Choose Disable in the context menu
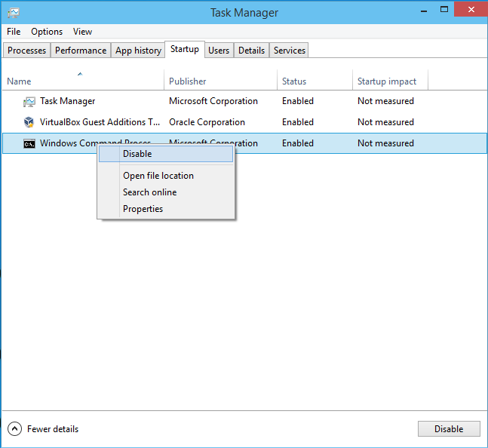 [x=166, y=154]
